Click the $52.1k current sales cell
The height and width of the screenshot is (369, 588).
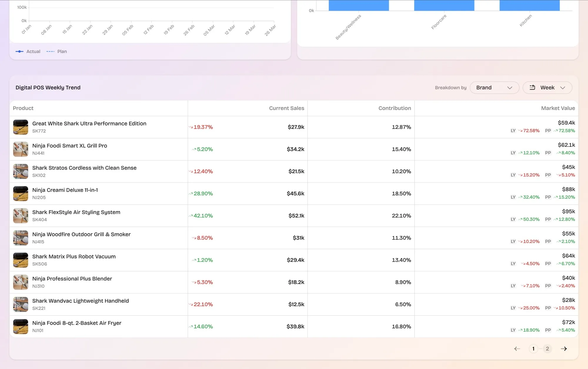point(296,216)
